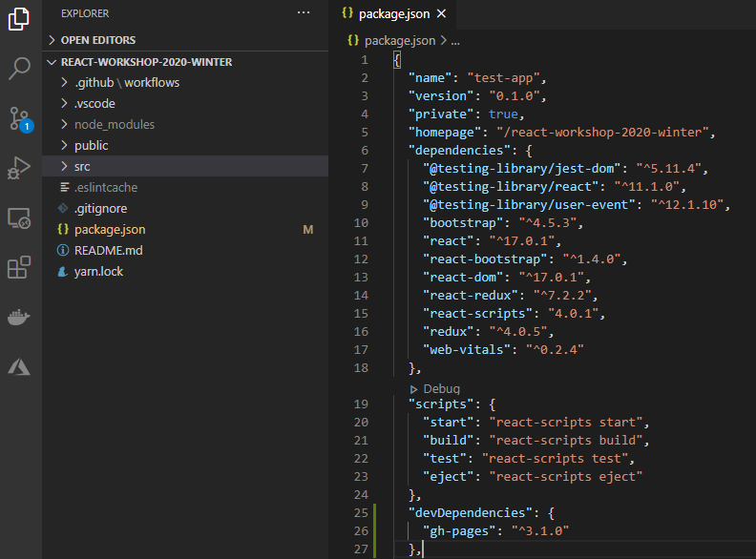This screenshot has width=756, height=559.
Task: Click line number 25 in the gutter
Action: coord(361,513)
